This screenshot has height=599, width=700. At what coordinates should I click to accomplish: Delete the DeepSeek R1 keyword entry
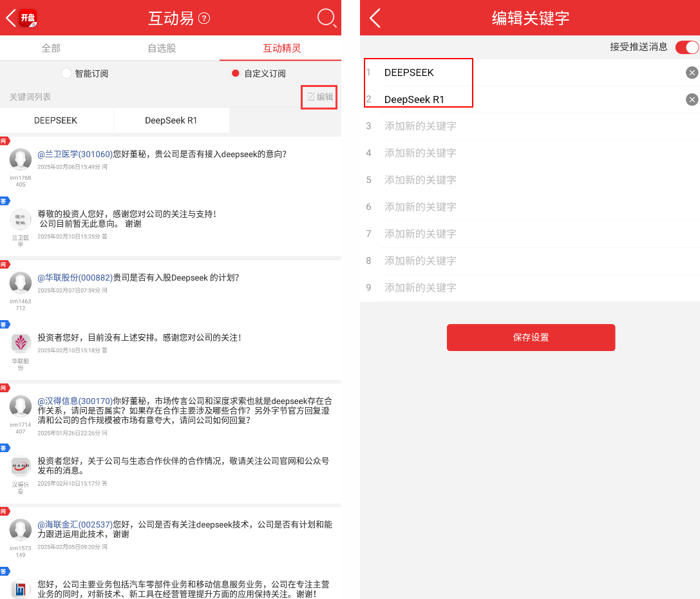point(692,100)
